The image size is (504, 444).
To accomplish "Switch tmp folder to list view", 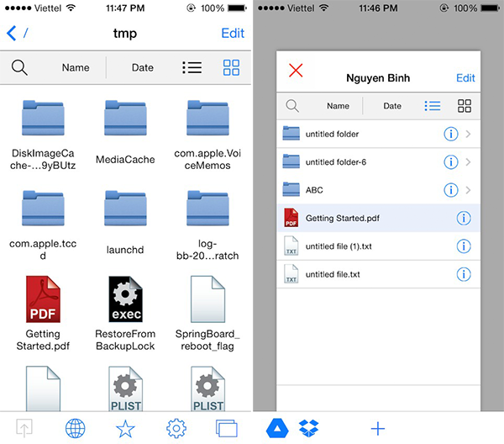I will (192, 67).
